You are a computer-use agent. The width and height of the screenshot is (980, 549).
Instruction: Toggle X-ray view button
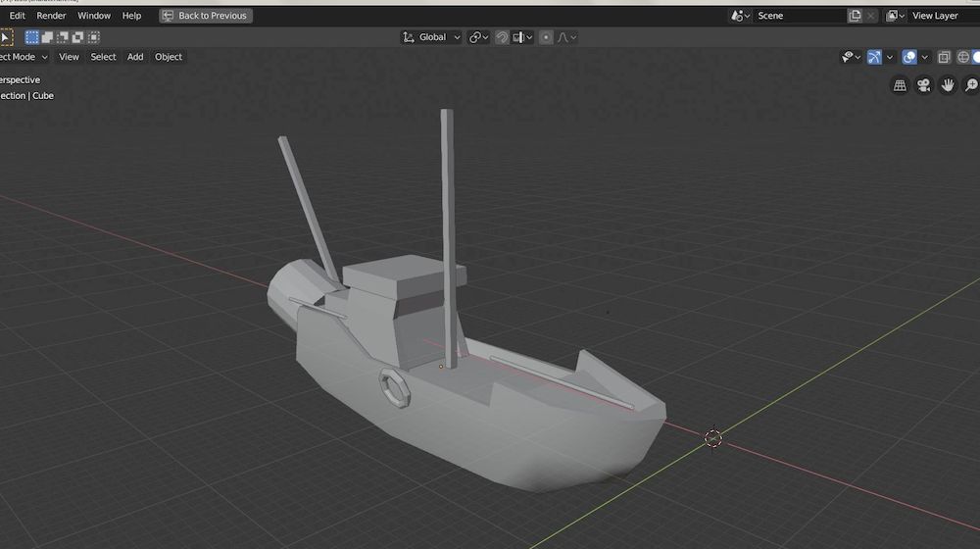point(945,57)
